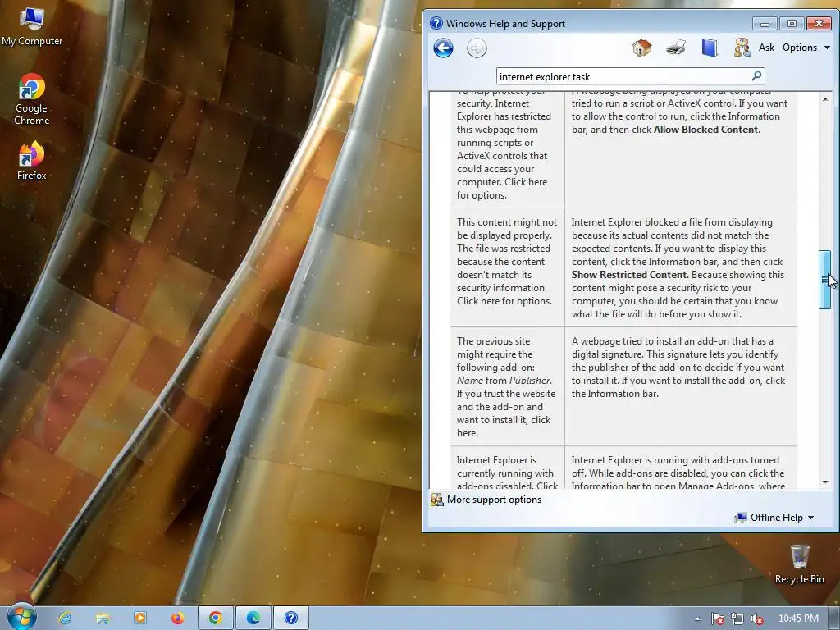Viewport: 840px width, 630px height.
Task: Launch Firefox from the taskbar
Action: [x=178, y=619]
